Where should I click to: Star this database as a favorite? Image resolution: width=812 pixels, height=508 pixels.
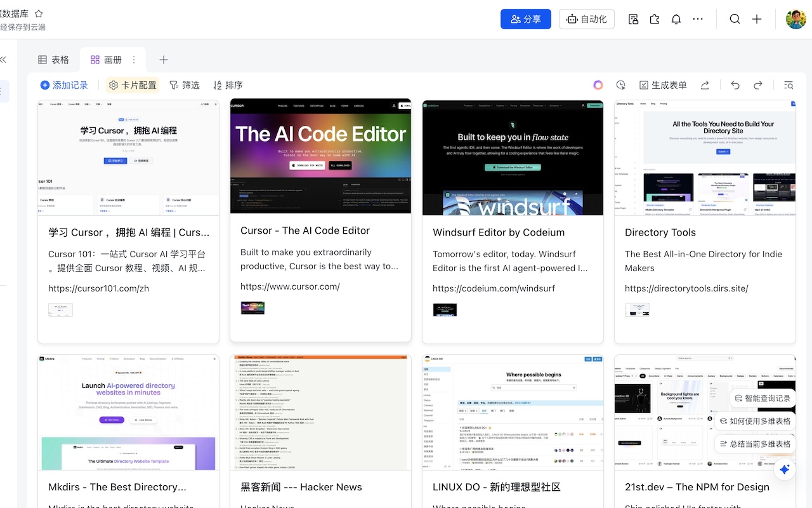[x=39, y=13]
